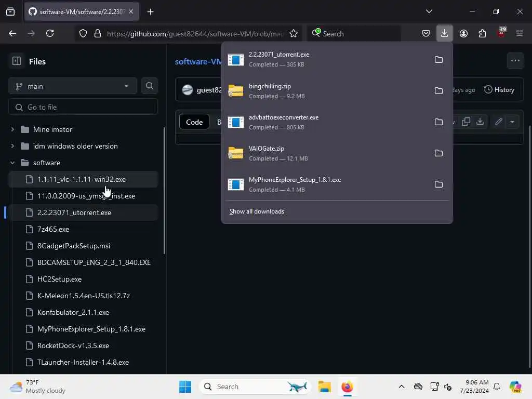Collapse the software folder
Screen dimensions: 532x399
click(x=12, y=163)
